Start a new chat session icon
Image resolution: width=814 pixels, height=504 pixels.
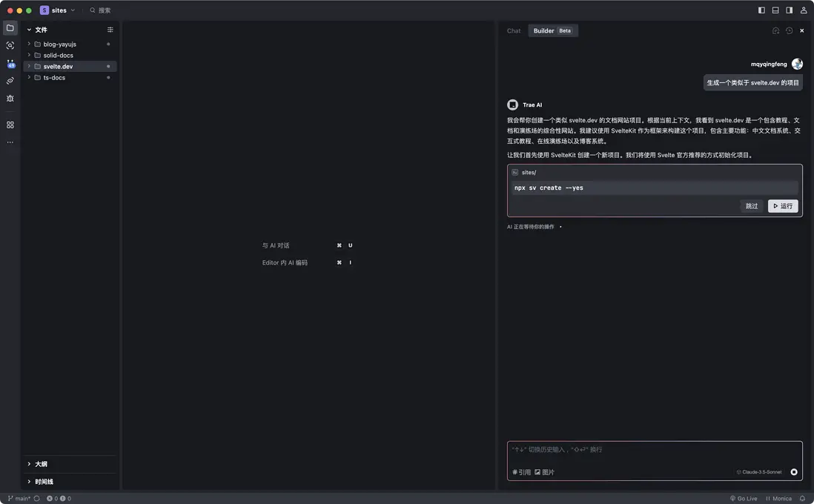point(775,30)
